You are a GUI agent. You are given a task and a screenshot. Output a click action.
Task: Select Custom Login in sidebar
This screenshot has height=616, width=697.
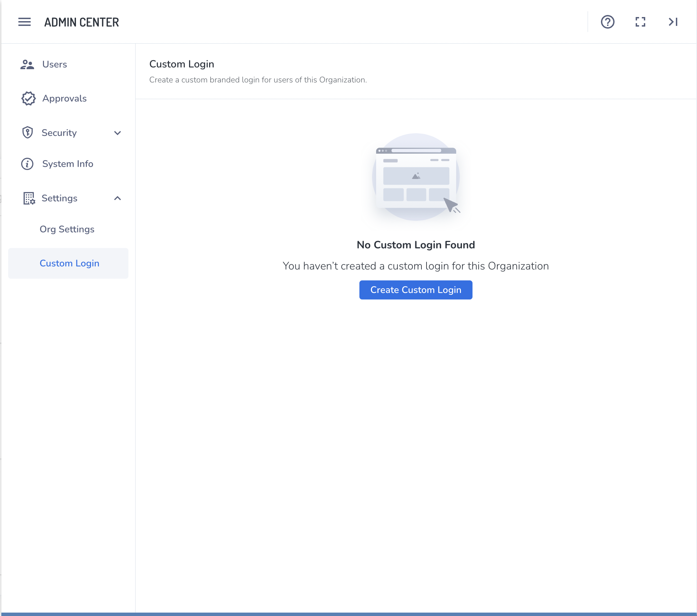click(x=69, y=263)
